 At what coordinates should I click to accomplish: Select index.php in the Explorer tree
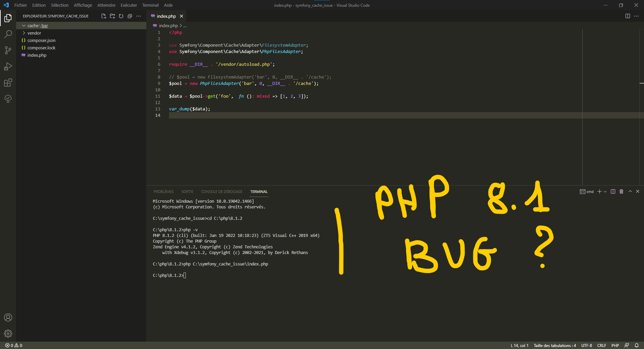click(x=81, y=55)
